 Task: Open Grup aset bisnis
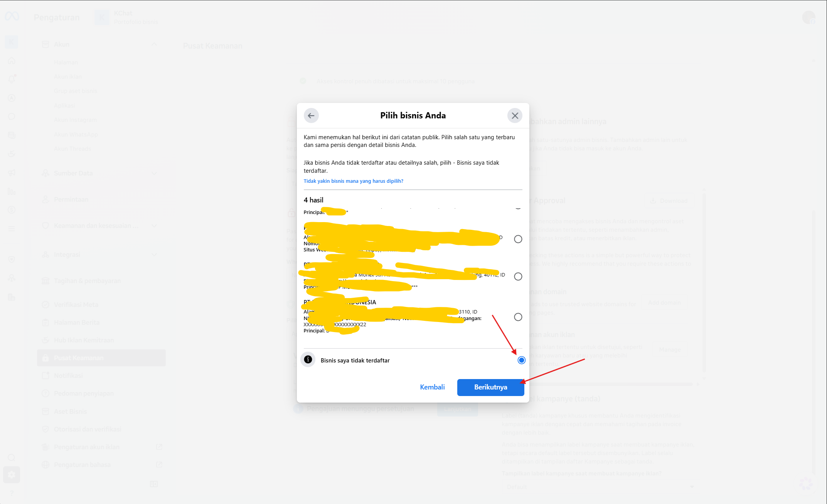click(76, 91)
